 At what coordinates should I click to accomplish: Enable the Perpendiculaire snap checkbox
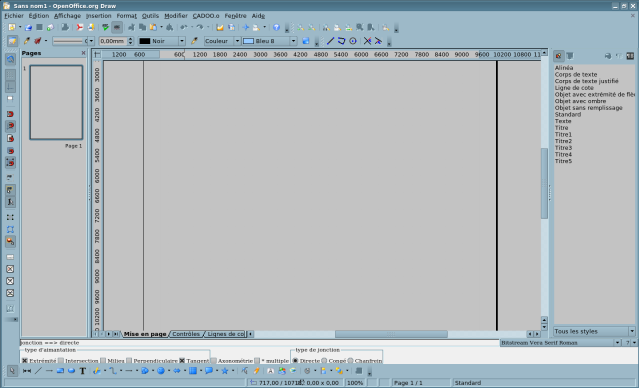pyautogui.click(x=129, y=361)
